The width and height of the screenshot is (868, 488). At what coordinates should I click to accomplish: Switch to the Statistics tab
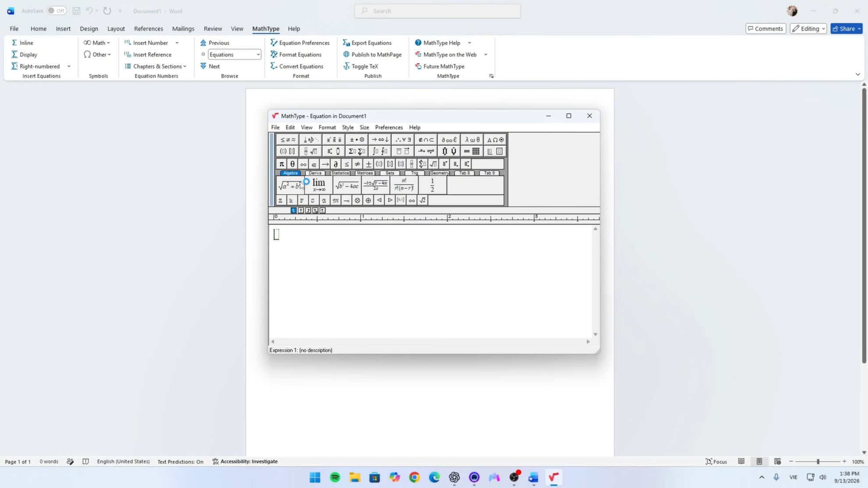340,173
